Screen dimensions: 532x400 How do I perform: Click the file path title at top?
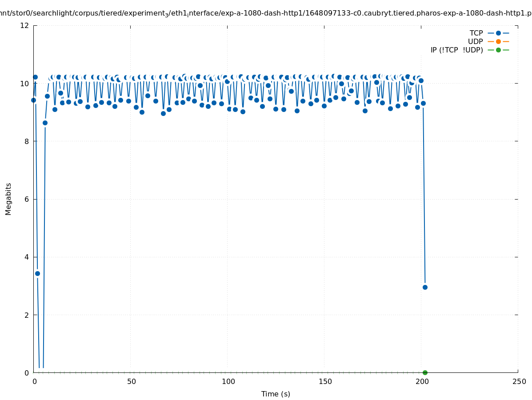click(x=266, y=13)
